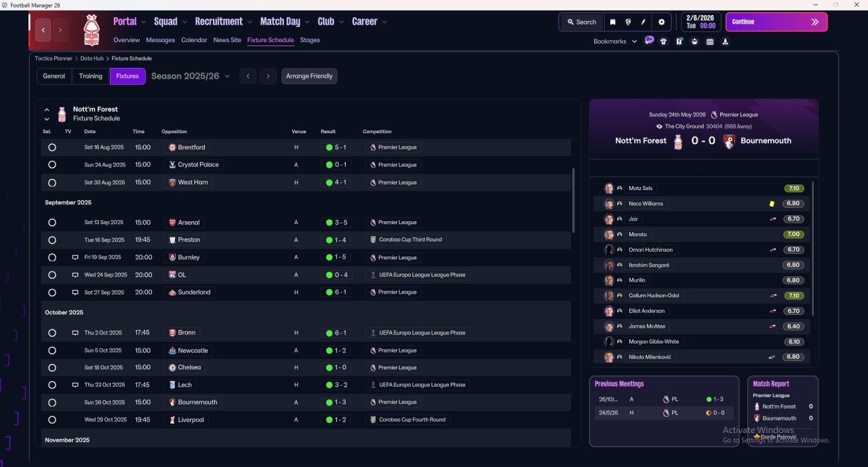Click TV icon on OL fixture row
The height and width of the screenshot is (467, 868).
click(x=75, y=275)
